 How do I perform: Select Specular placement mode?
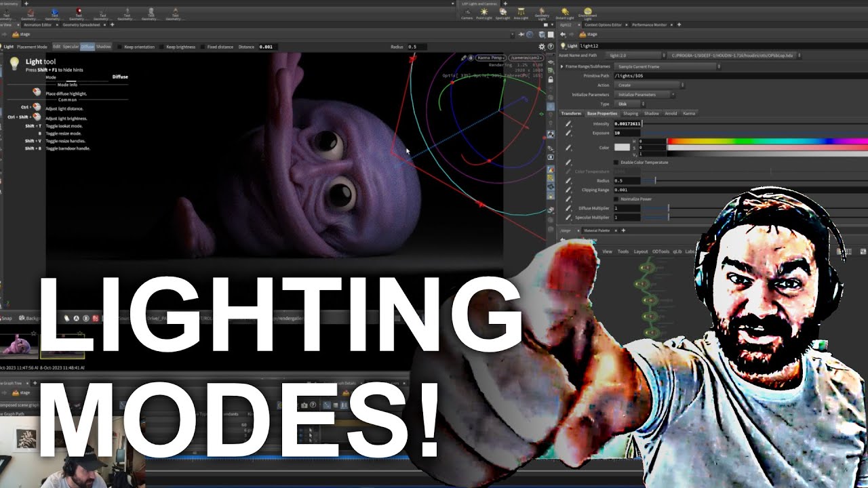(x=71, y=47)
